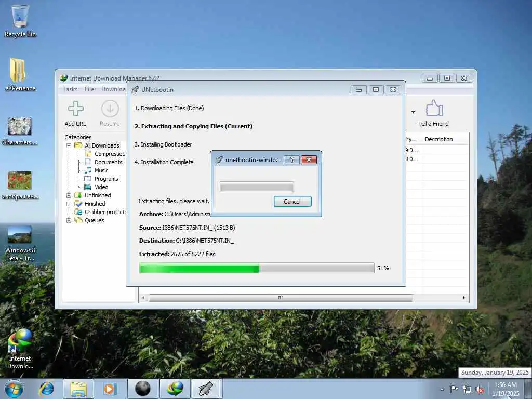Open the Downloads menu in Internet Download Manager
The width and height of the screenshot is (532, 399).
(x=113, y=89)
